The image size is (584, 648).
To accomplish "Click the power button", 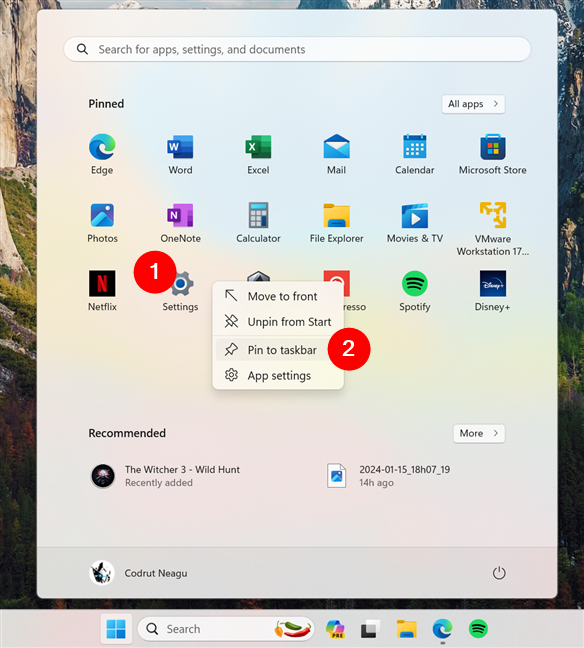I will click(499, 573).
